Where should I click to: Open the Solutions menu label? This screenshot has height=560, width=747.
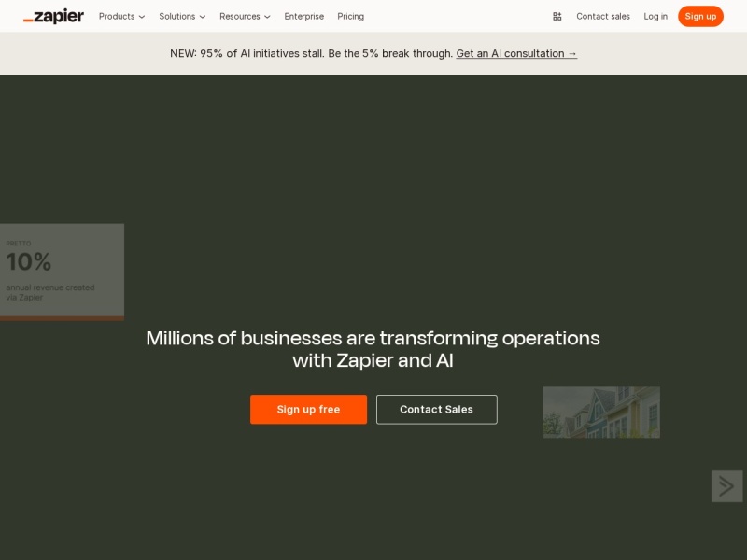[177, 16]
